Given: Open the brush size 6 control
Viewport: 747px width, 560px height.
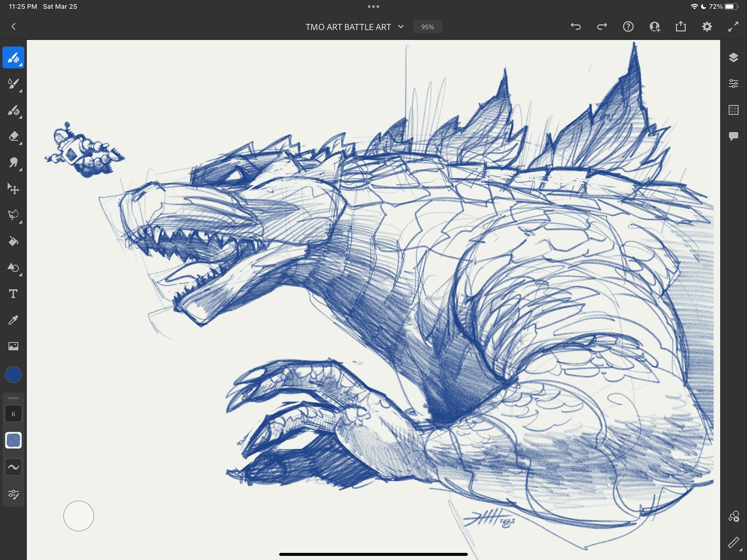Looking at the screenshot, I should point(13,414).
